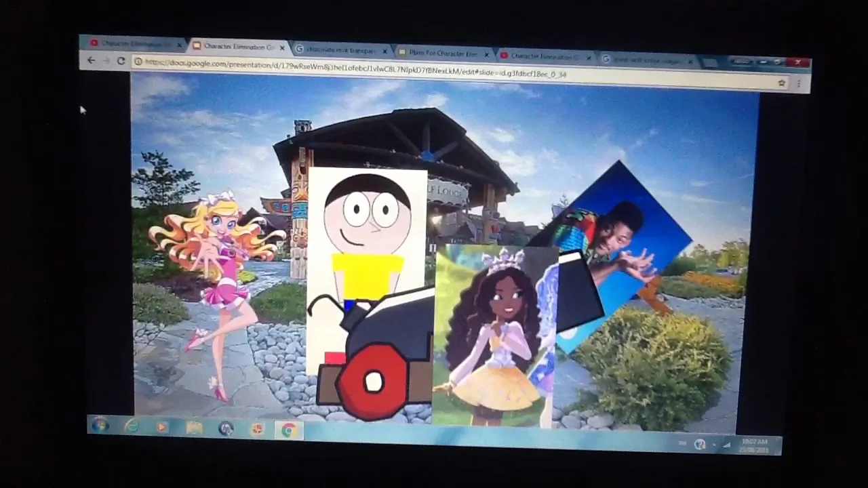
Task: Select the Chrome icon on the taskbar
Action: pos(289,430)
